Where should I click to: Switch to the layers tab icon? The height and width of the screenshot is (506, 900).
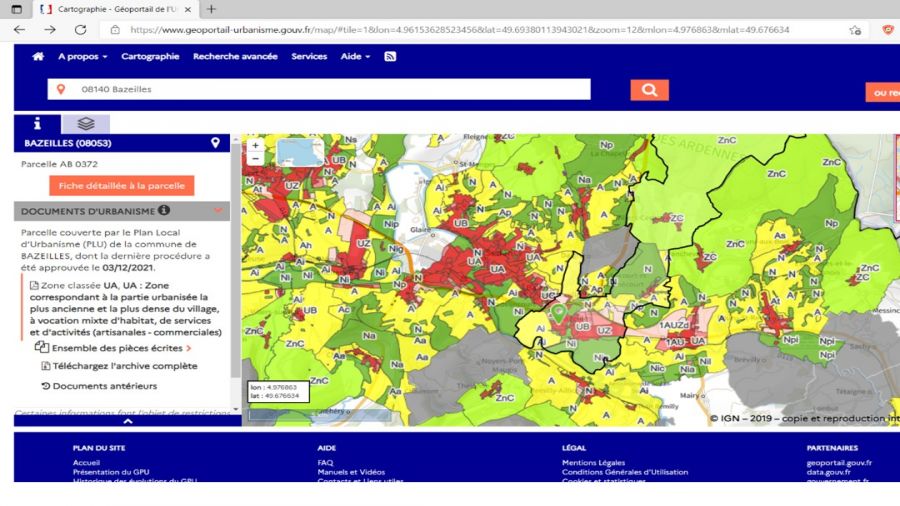click(x=86, y=124)
